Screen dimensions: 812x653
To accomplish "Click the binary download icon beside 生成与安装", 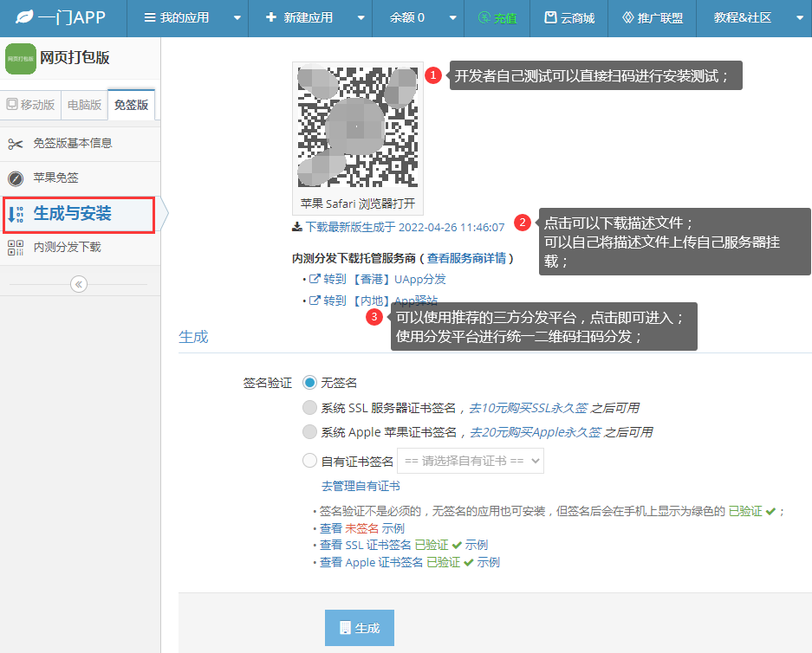I will (x=16, y=214).
